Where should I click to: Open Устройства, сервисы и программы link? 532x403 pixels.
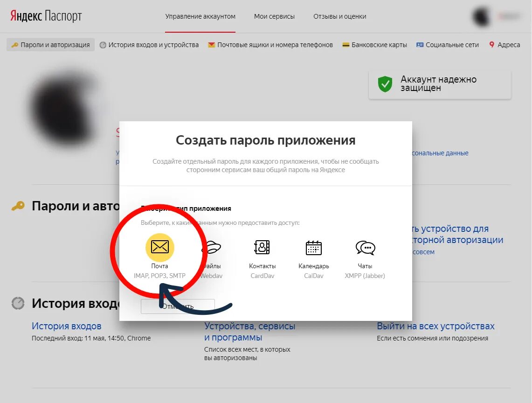pos(250,332)
